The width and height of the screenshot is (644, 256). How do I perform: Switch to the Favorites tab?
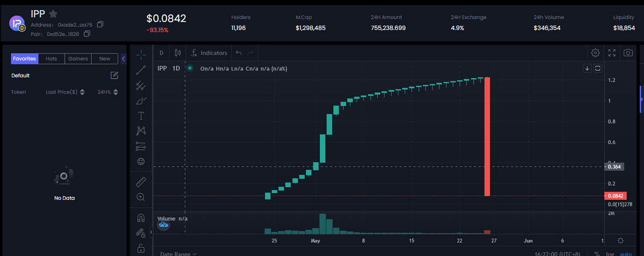click(x=24, y=58)
